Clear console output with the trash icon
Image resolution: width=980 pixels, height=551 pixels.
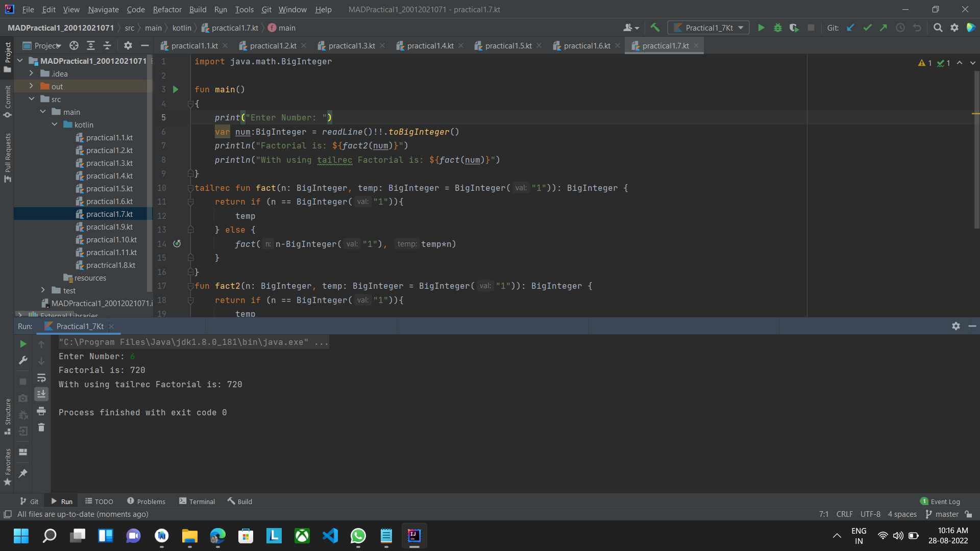pos(41,428)
